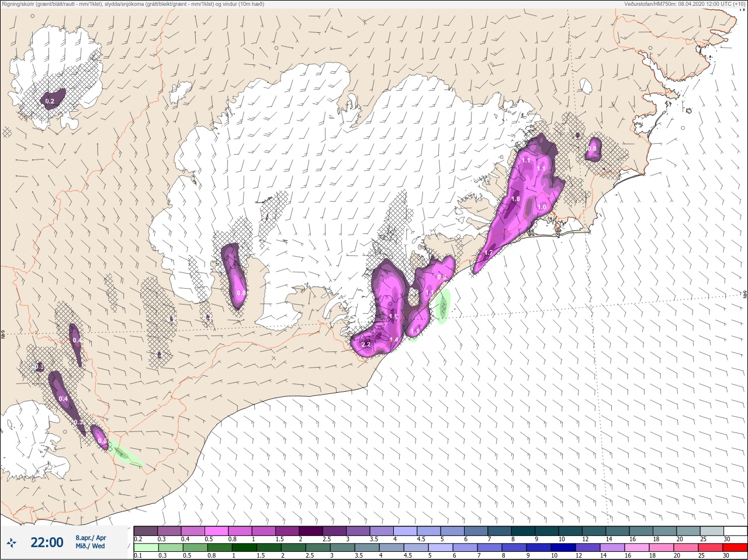Image resolution: width=748 pixels, height=560 pixels.
Task: Select the upper legend swatch starting at 0.2
Action: (146, 531)
